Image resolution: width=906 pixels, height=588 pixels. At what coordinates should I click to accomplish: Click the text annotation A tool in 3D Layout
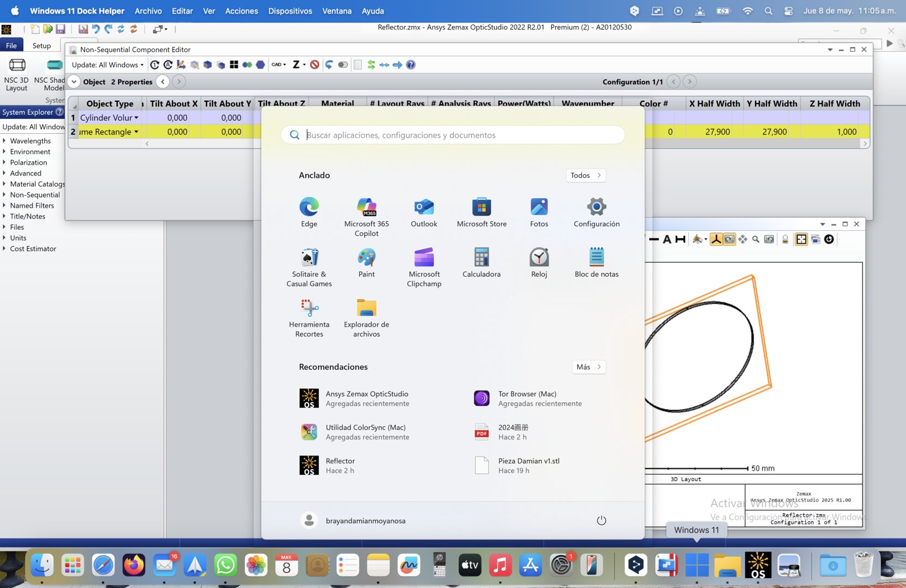[667, 239]
